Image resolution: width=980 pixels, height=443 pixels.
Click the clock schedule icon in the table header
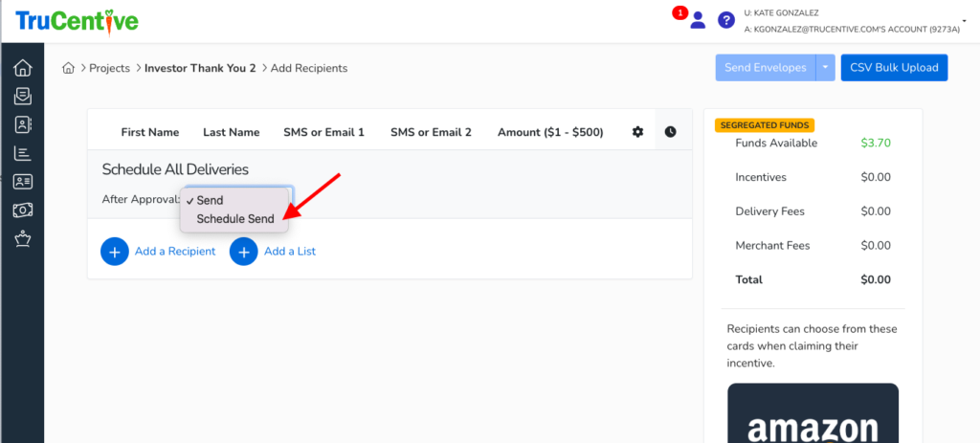[x=670, y=132]
